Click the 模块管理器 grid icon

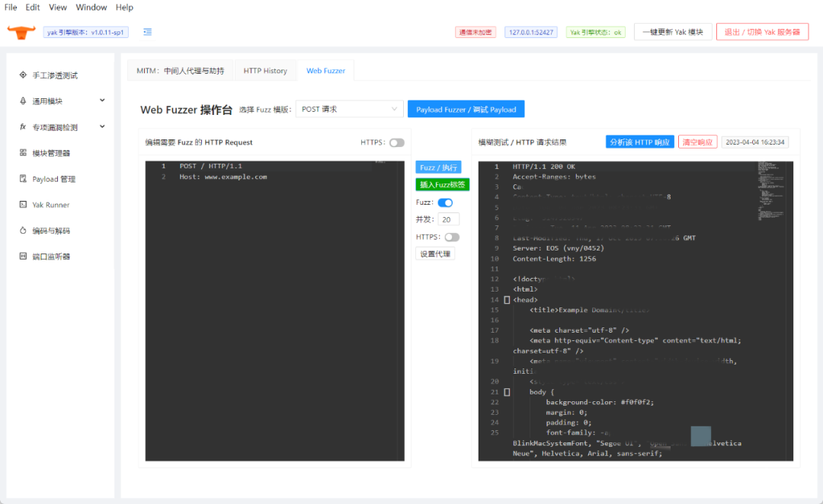point(23,152)
